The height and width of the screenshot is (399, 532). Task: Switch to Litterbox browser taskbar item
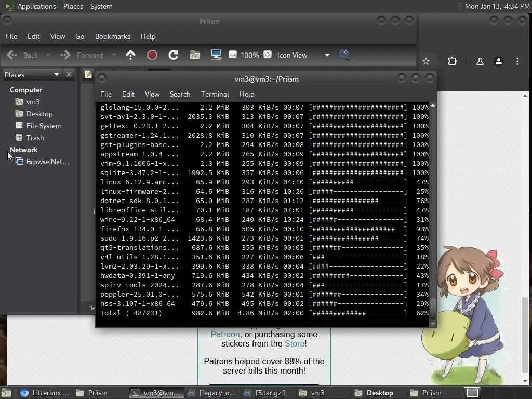pos(45,393)
